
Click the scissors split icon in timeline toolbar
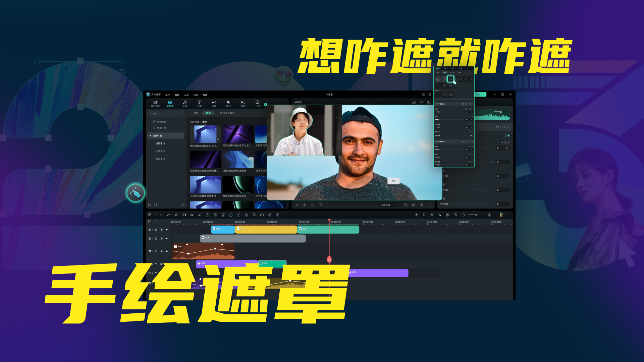(x=200, y=215)
